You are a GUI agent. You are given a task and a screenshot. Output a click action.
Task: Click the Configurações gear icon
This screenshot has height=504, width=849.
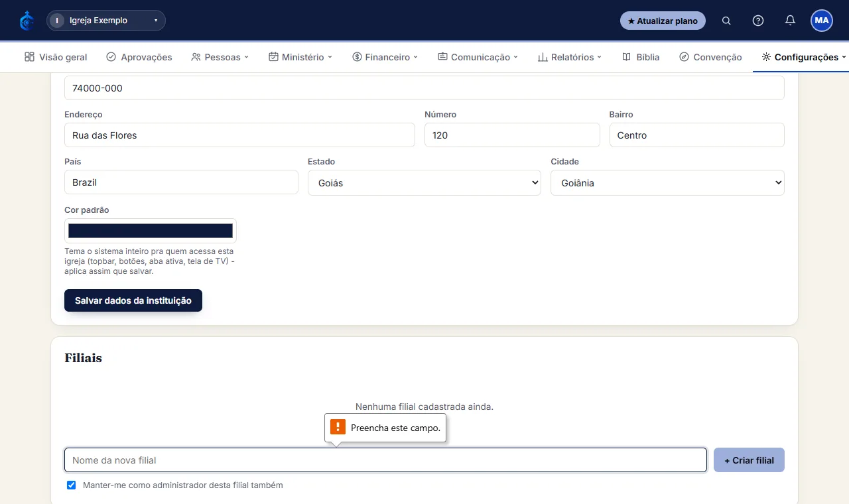pos(766,57)
